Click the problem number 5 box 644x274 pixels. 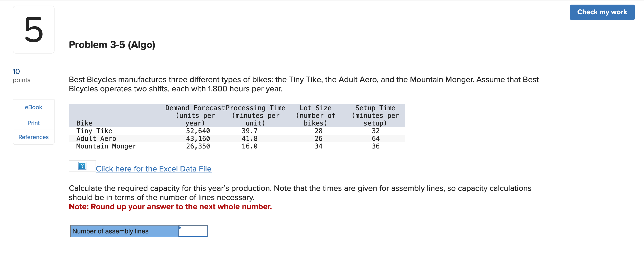click(33, 30)
